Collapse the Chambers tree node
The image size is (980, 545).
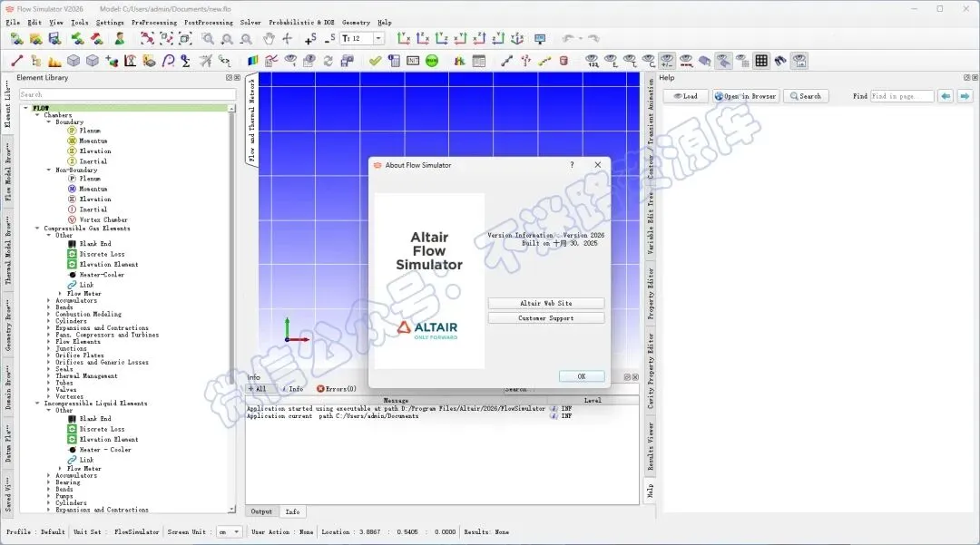coord(37,115)
